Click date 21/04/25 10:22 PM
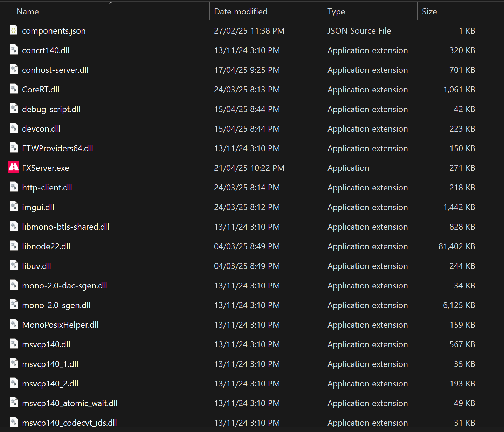504x432 pixels. 249,168
